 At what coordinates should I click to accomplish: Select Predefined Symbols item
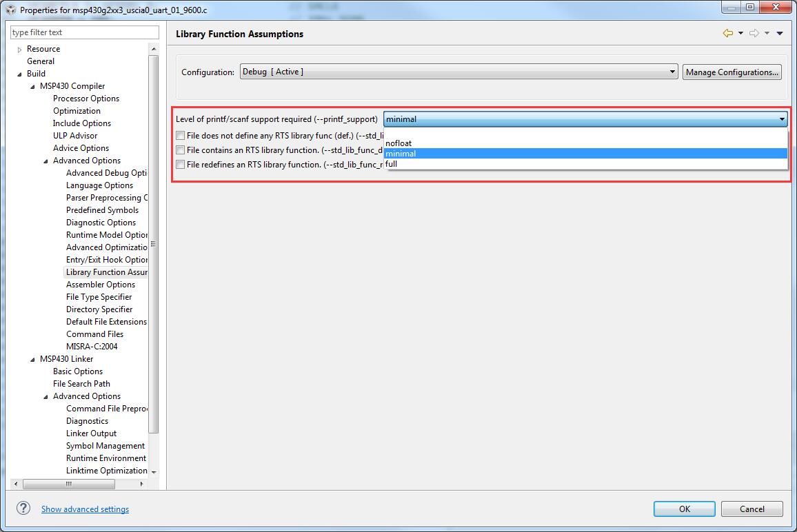102,210
